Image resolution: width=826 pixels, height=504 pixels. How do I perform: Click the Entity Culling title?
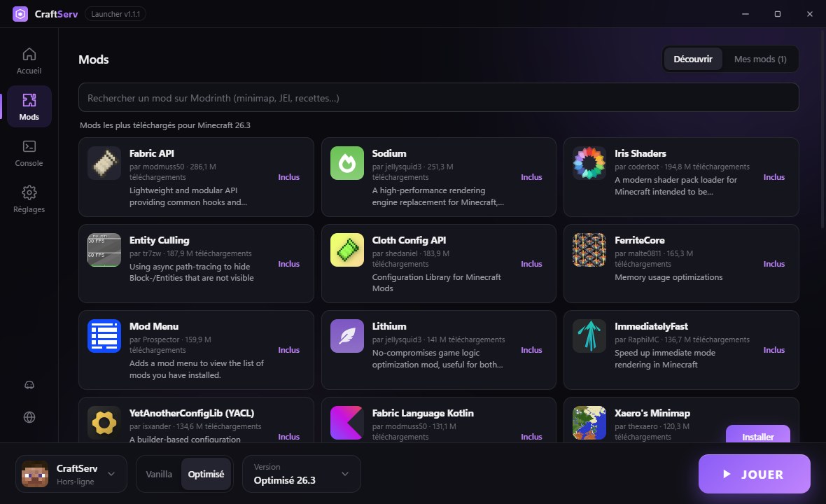tap(159, 240)
